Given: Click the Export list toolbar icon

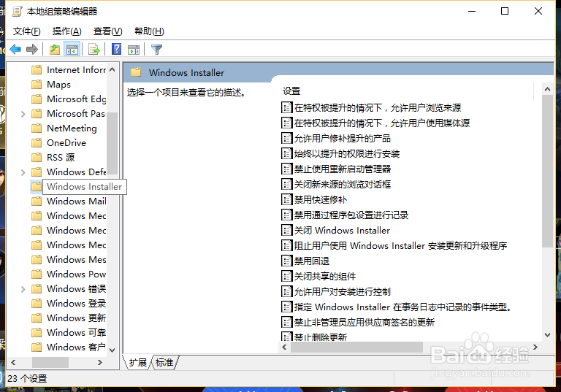Looking at the screenshot, I should (x=94, y=49).
